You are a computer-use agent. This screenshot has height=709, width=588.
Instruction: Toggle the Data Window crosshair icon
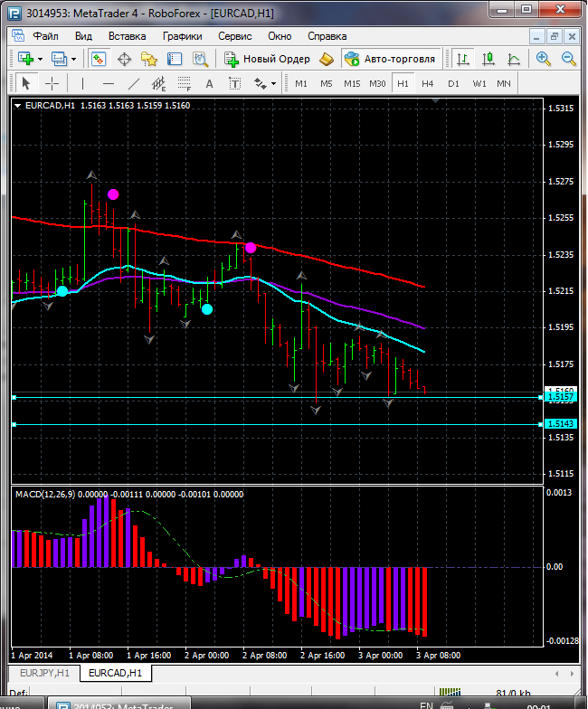(x=124, y=59)
